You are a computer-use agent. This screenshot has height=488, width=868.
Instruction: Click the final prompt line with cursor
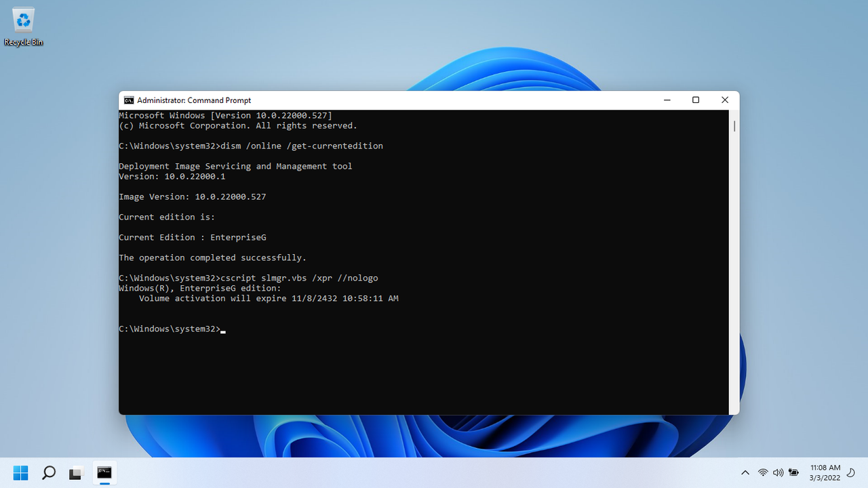pos(172,329)
